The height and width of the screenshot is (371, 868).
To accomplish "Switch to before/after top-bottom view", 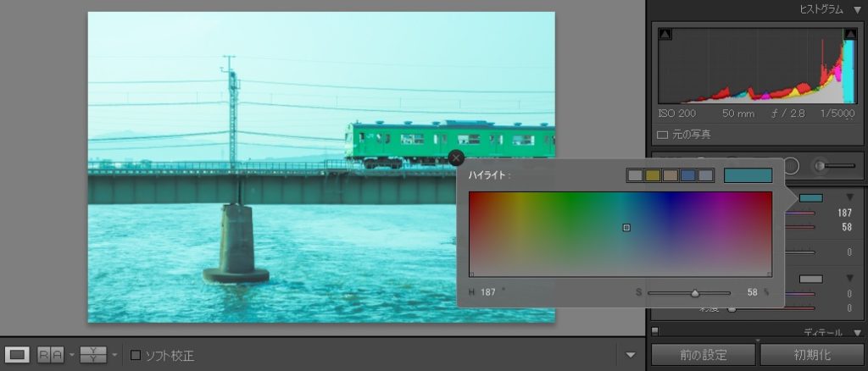I will (92, 355).
